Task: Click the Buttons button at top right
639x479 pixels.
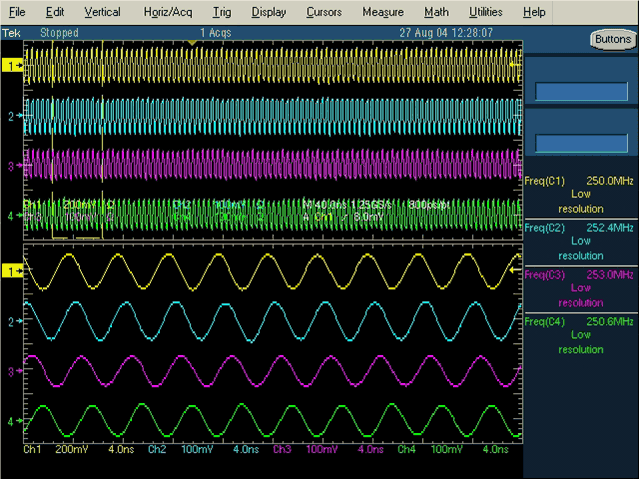Action: pyautogui.click(x=611, y=40)
